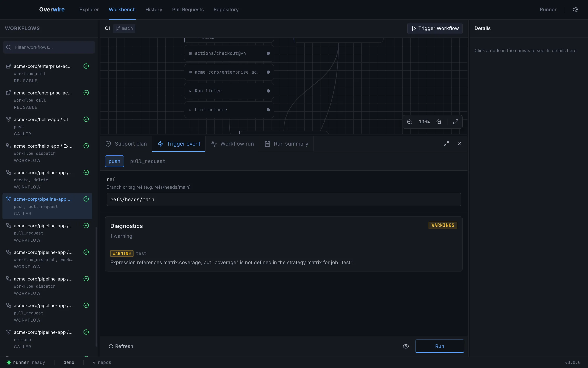Click the workflow icon beside hello-app / Ex...
The image size is (588, 368).
coord(9,146)
